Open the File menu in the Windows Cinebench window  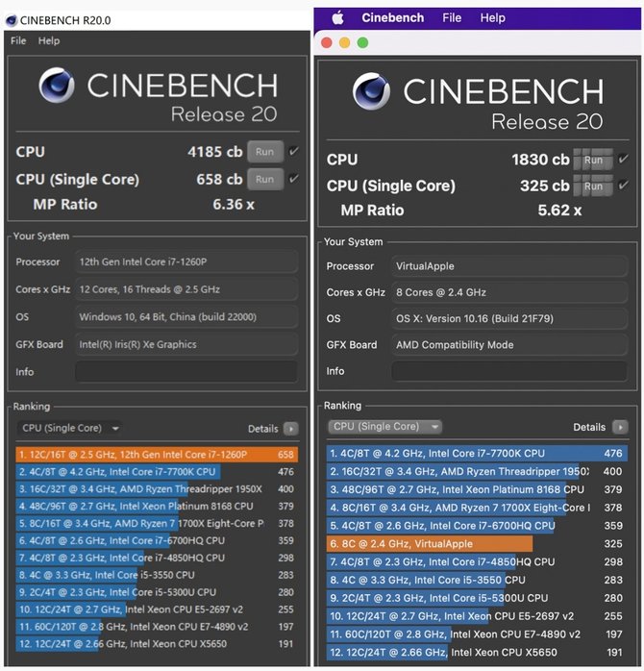pyautogui.click(x=18, y=41)
